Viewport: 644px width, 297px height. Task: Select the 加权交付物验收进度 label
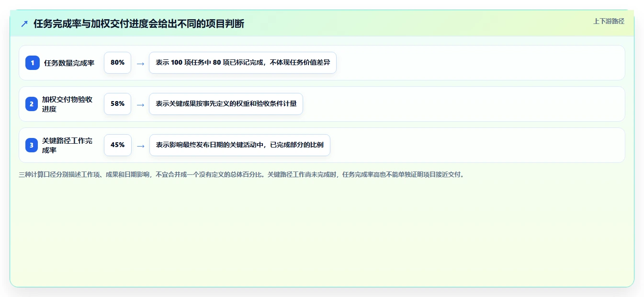pos(68,104)
